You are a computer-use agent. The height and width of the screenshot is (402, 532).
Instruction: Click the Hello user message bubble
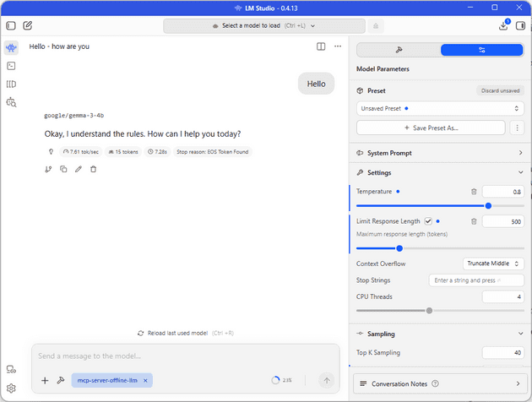point(316,84)
